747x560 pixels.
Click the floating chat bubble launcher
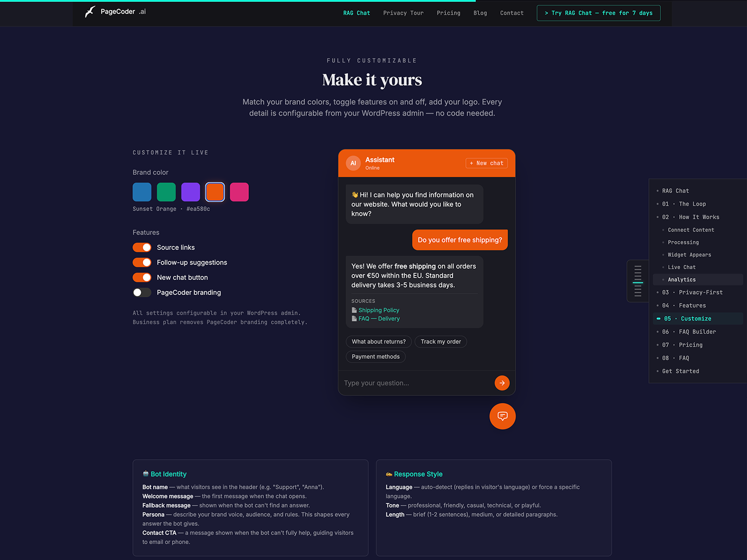pos(502,416)
